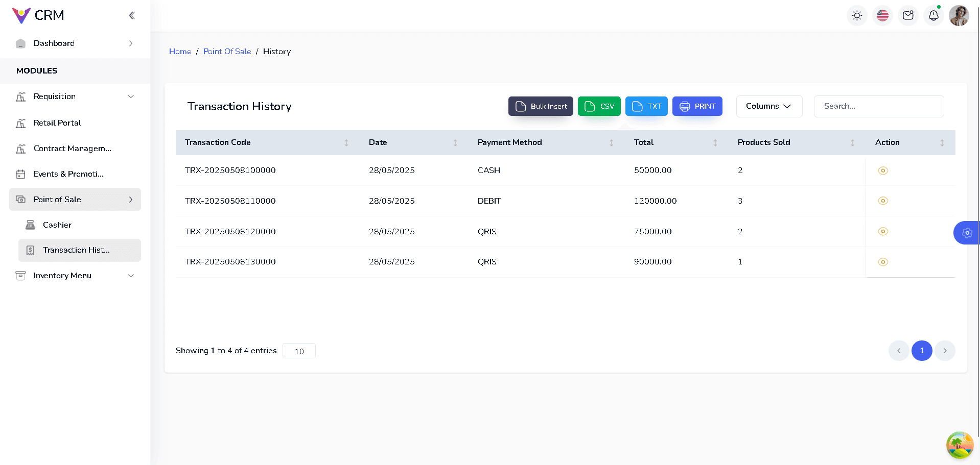Screen dimensions: 980x465
Task: View details of transaction TRX-20250508100000
Action: click(882, 170)
